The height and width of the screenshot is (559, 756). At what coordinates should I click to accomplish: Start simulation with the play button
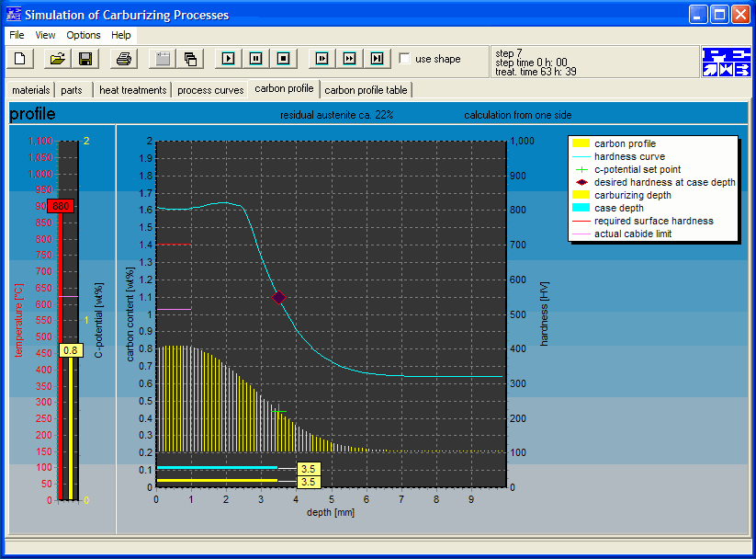pyautogui.click(x=229, y=59)
